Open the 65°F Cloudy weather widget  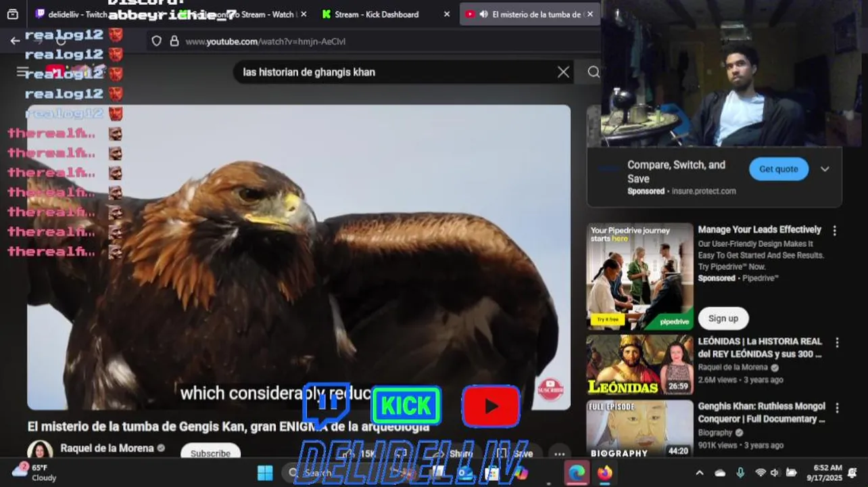(x=35, y=472)
